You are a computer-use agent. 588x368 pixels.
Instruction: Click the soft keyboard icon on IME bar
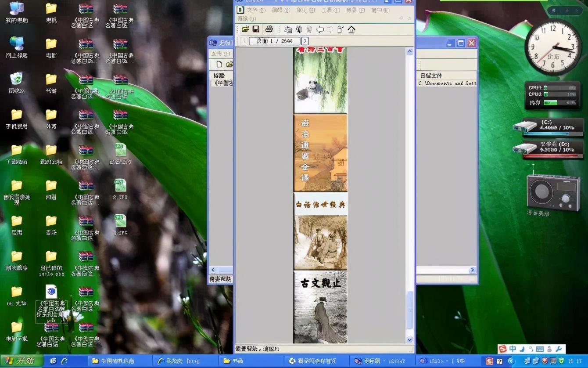click(x=540, y=349)
